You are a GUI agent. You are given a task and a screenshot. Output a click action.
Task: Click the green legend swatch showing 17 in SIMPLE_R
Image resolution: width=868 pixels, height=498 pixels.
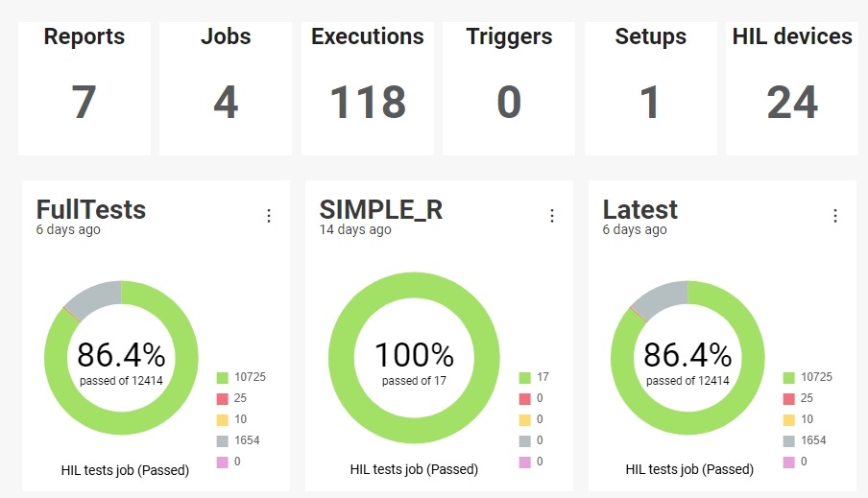click(x=525, y=378)
